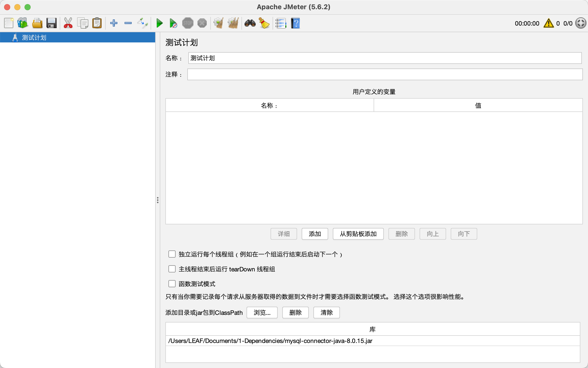588x368 pixels.
Task: Start the test with green play icon
Action: coord(160,23)
